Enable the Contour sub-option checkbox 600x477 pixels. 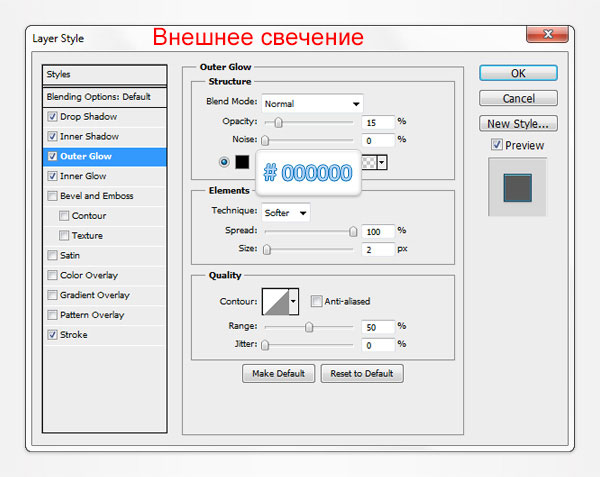64,216
